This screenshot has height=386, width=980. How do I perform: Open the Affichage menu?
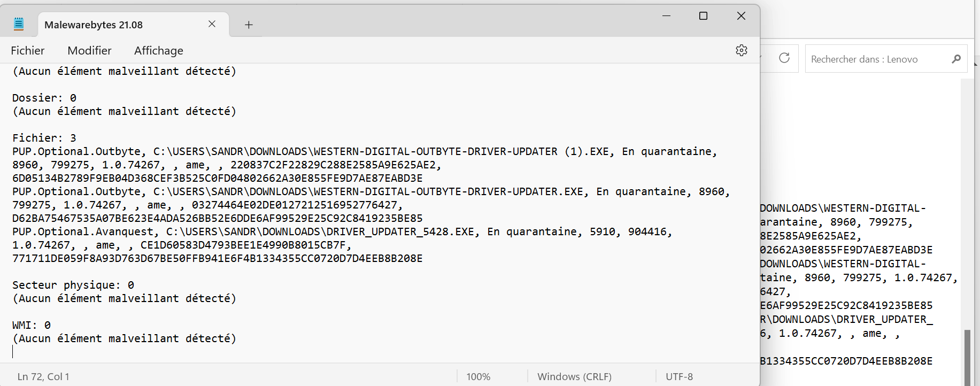159,51
